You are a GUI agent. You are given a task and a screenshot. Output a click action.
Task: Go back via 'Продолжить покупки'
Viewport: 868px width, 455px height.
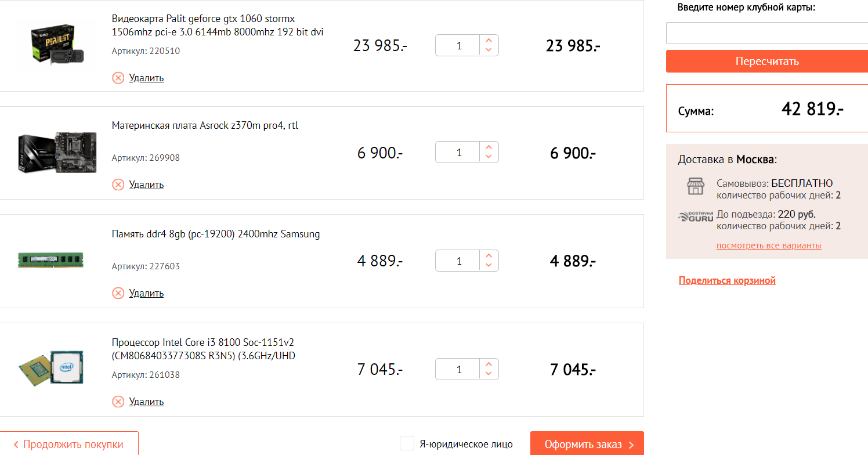(69, 445)
